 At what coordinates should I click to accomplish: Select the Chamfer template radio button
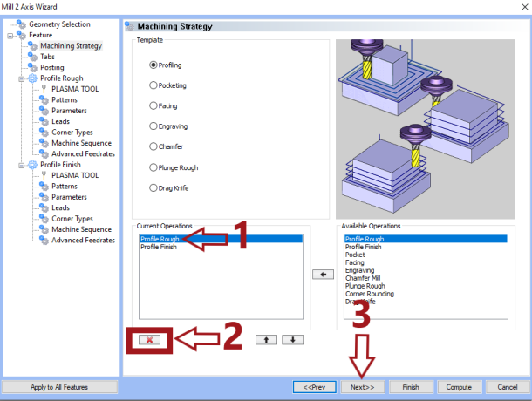click(x=153, y=146)
